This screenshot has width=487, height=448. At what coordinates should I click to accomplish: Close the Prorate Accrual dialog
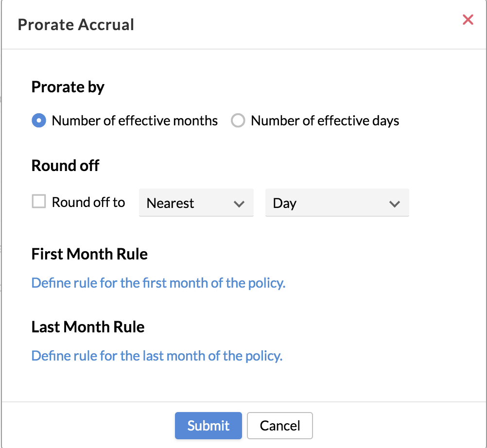pyautogui.click(x=468, y=20)
